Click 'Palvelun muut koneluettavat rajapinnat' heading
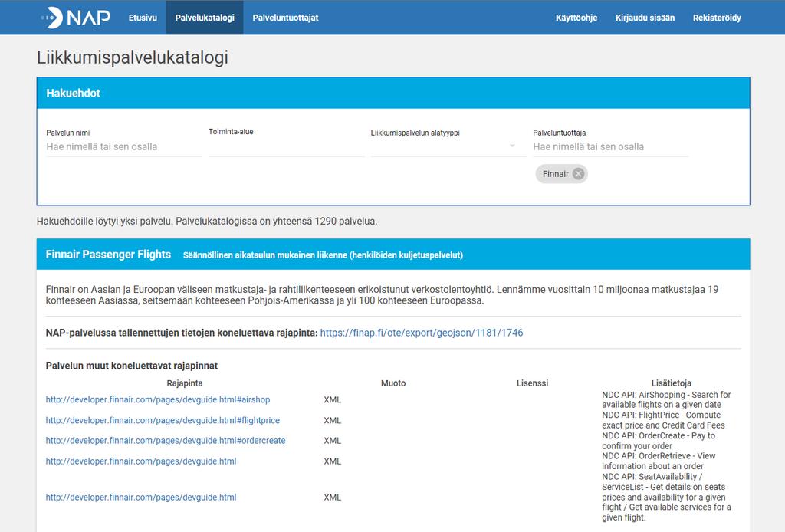Viewport: 785px width, 532px height. pos(132,366)
